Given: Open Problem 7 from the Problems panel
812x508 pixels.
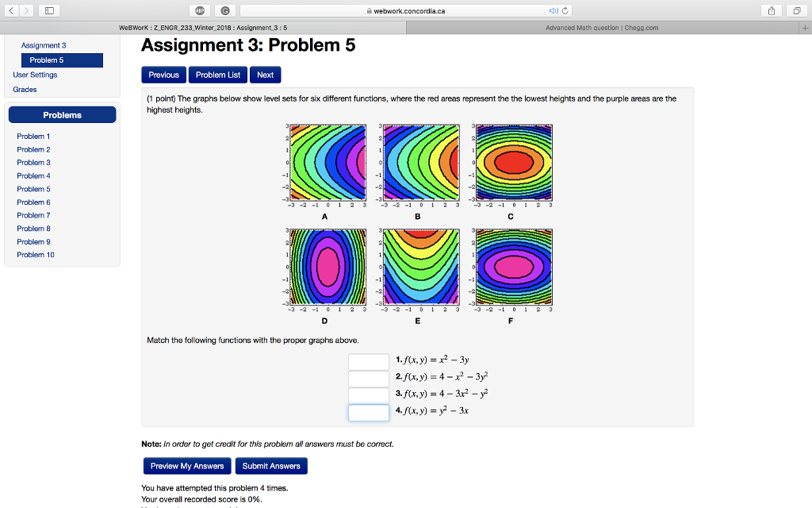Looking at the screenshot, I should 33,215.
